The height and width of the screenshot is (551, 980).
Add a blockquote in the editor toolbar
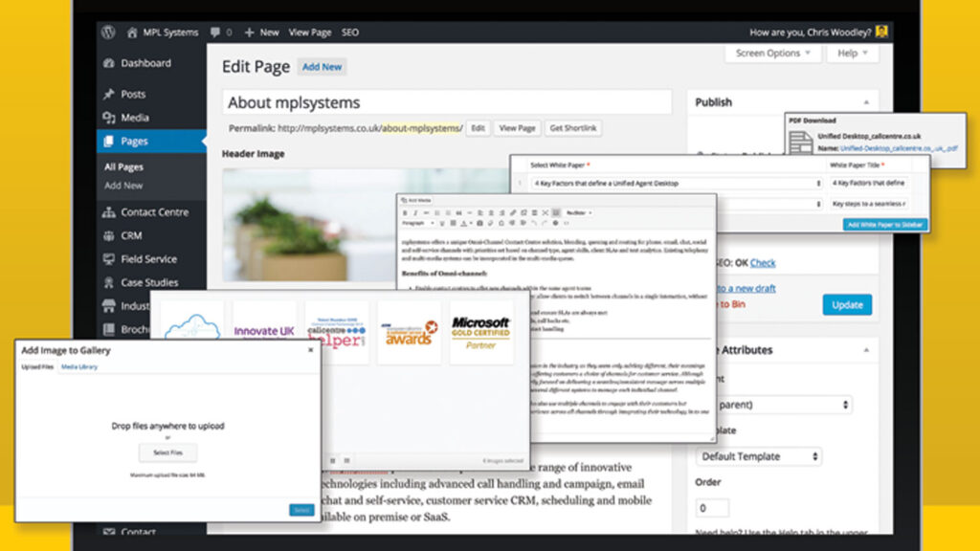click(458, 212)
